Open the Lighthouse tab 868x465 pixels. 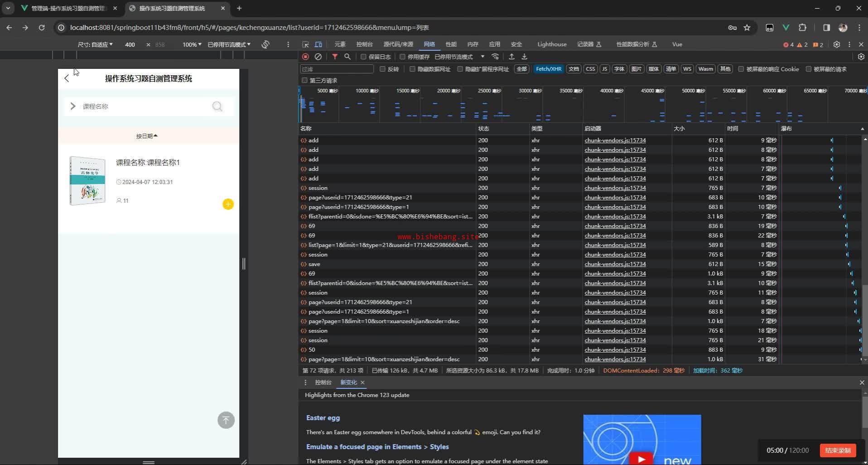[x=551, y=44]
